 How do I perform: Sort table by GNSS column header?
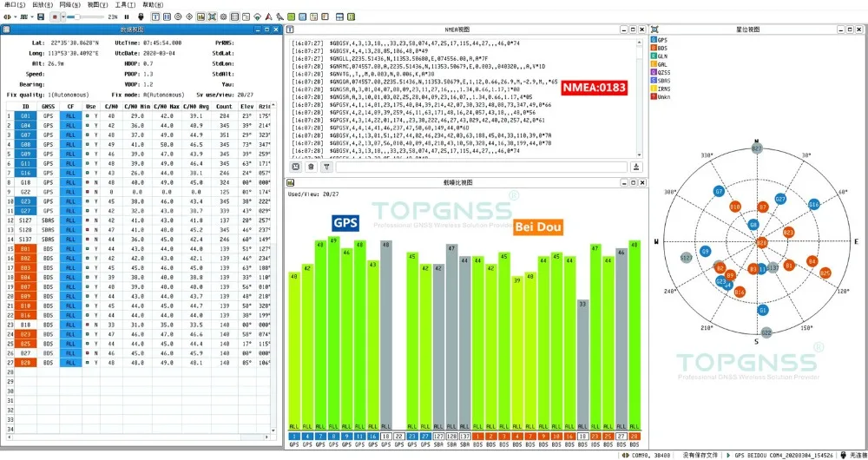[x=48, y=106]
